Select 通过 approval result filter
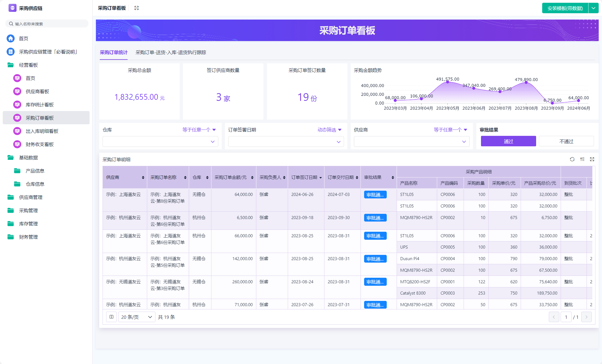This screenshot has width=602, height=364. pos(508,141)
